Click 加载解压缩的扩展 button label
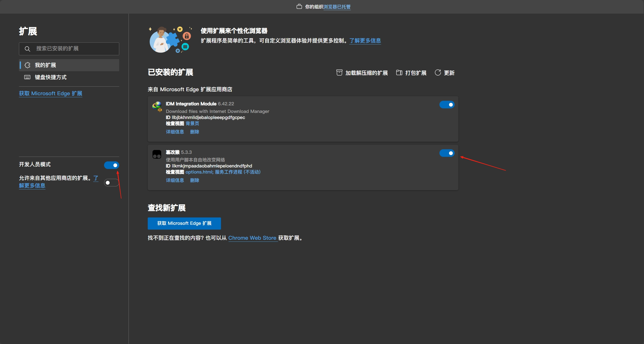Screen dimensions: 644x344 point(366,73)
